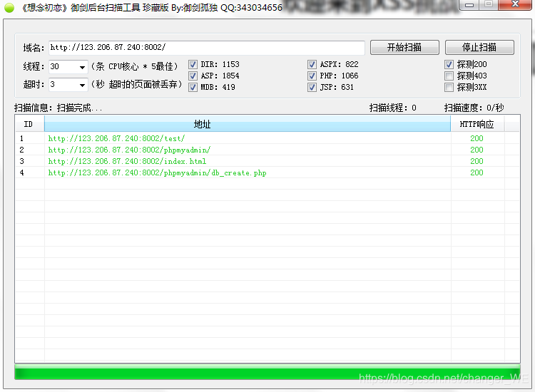Select result row with index.html URL

click(x=267, y=161)
